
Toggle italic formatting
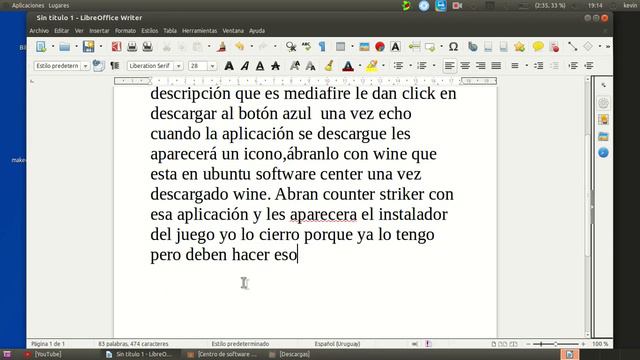[244, 66]
